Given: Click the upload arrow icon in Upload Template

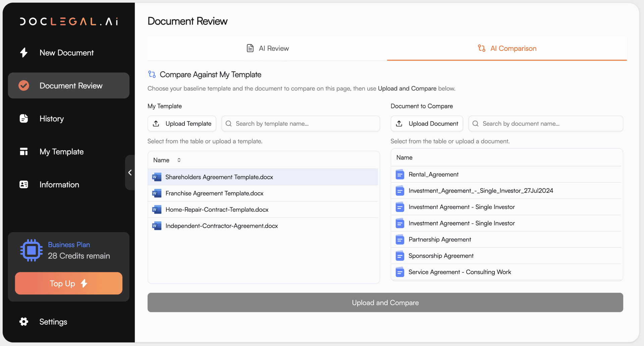Looking at the screenshot, I should [x=156, y=124].
